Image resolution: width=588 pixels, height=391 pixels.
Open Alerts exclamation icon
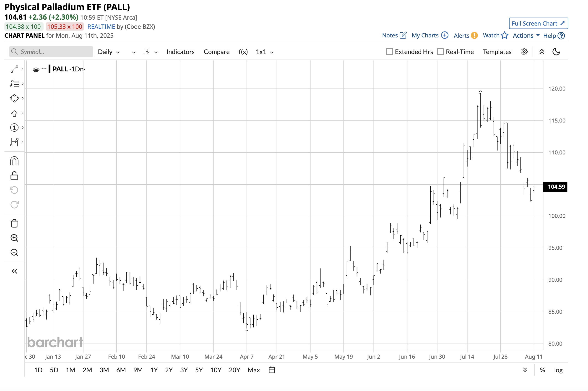click(x=474, y=35)
